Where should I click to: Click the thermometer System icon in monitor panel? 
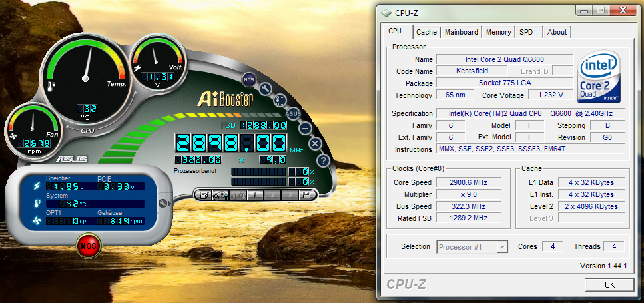pos(37,203)
